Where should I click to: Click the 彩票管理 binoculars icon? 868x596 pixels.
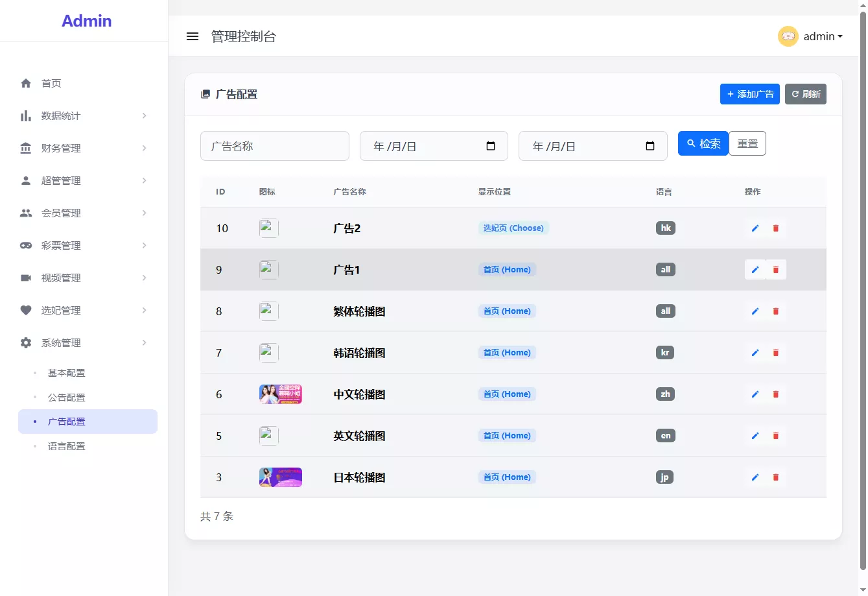(25, 245)
